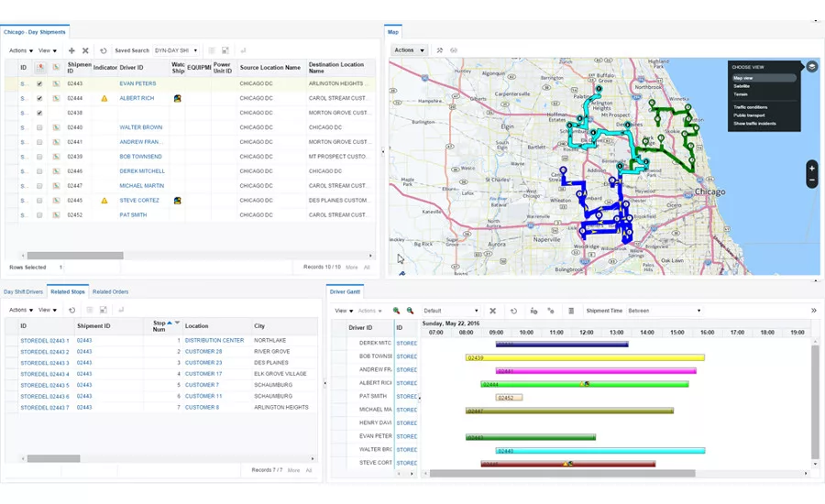
Task: Click the map tools icon next to Actions
Action: [439, 50]
